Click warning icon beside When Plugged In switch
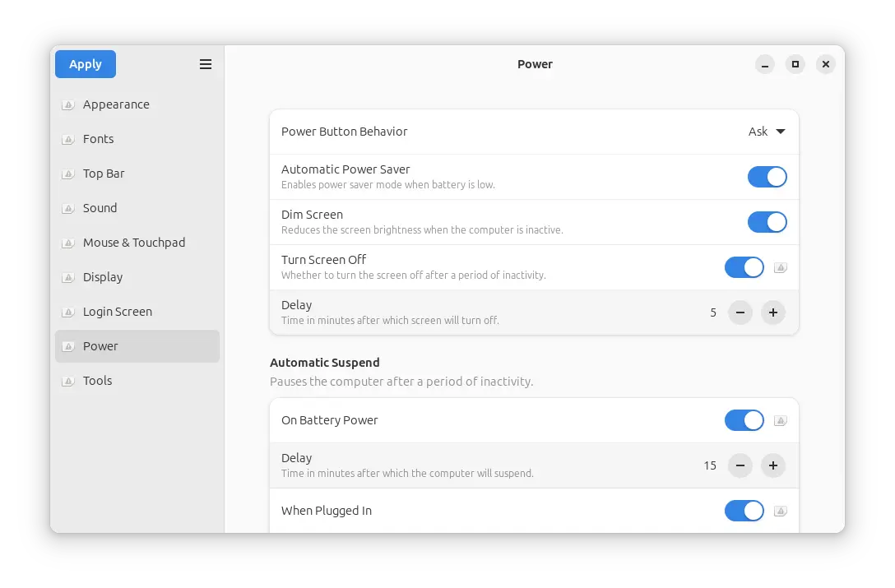The width and height of the screenshot is (895, 588). [781, 511]
